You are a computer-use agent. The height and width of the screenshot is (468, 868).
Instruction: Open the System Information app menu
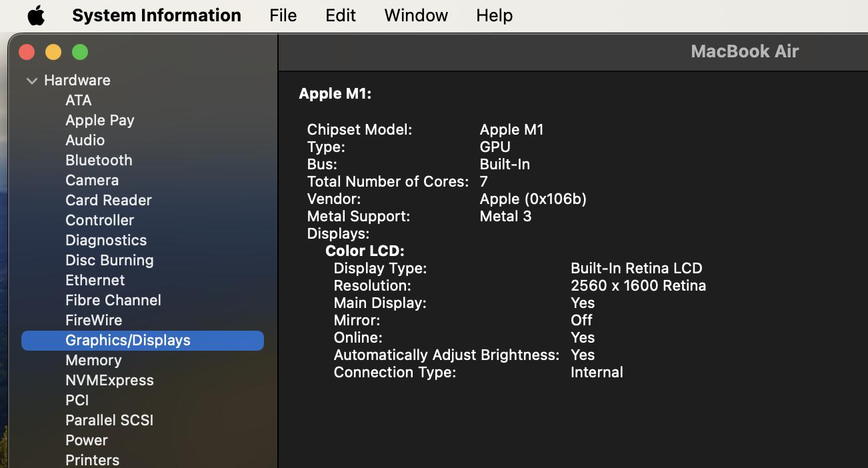click(x=157, y=15)
